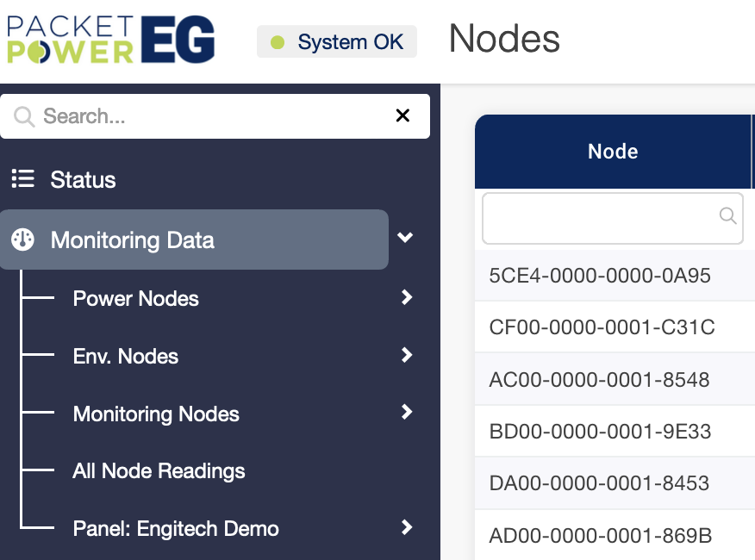This screenshot has width=755, height=560.
Task: Click the magnifier icon in sidebar search
Action: [x=24, y=116]
